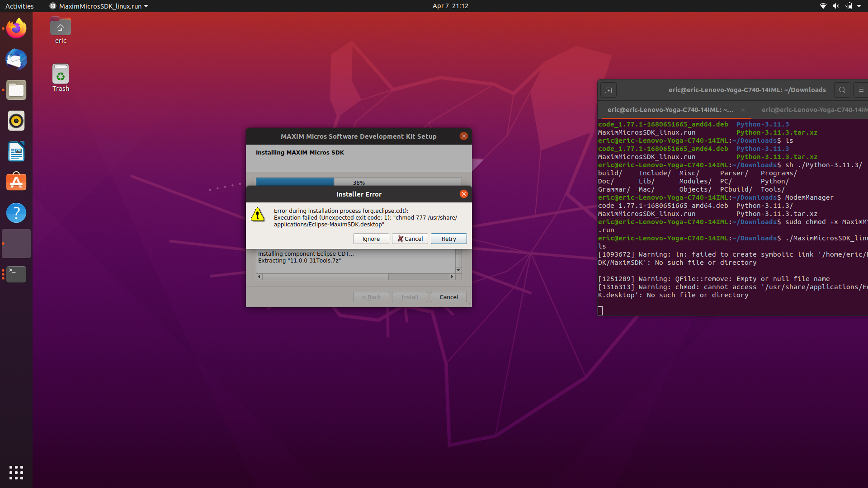Click the 'Extracting "11.0.0-31Tools.7z"' log line
868x488 pixels.
click(x=299, y=261)
